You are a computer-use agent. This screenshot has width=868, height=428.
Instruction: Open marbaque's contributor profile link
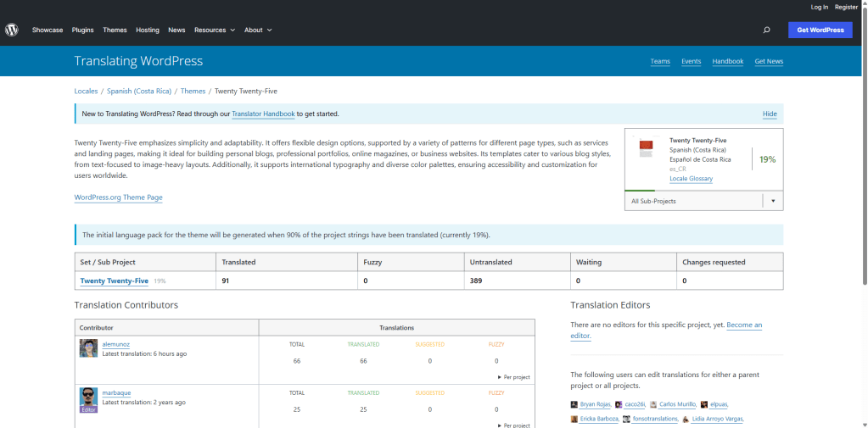(x=117, y=392)
